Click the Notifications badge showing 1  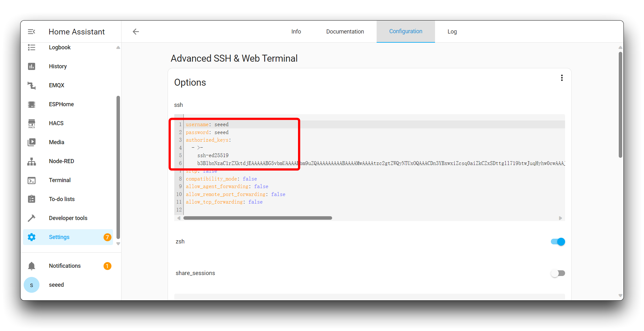tap(107, 266)
